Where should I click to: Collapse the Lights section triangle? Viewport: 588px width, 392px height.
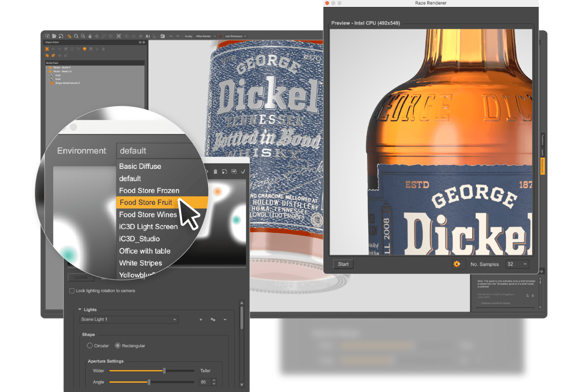click(80, 310)
